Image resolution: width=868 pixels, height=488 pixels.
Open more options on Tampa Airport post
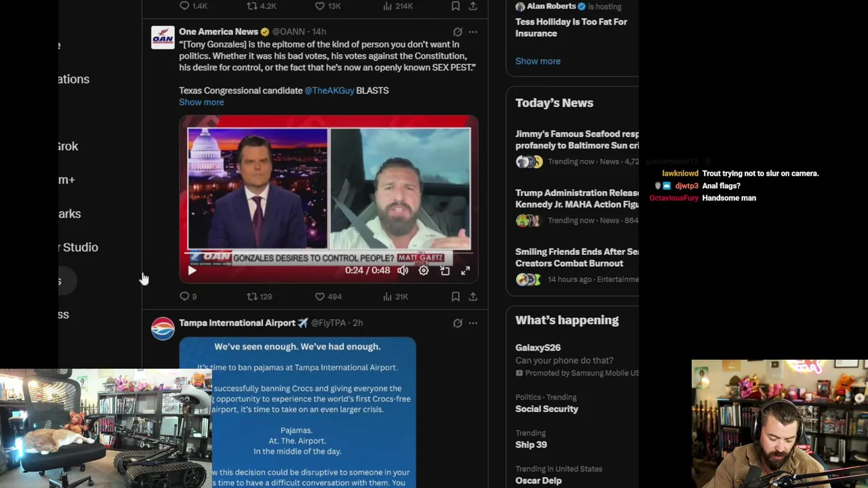tap(473, 323)
